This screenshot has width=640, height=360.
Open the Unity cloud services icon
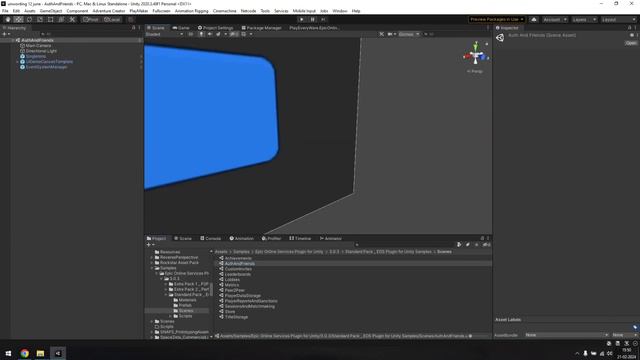click(x=533, y=19)
